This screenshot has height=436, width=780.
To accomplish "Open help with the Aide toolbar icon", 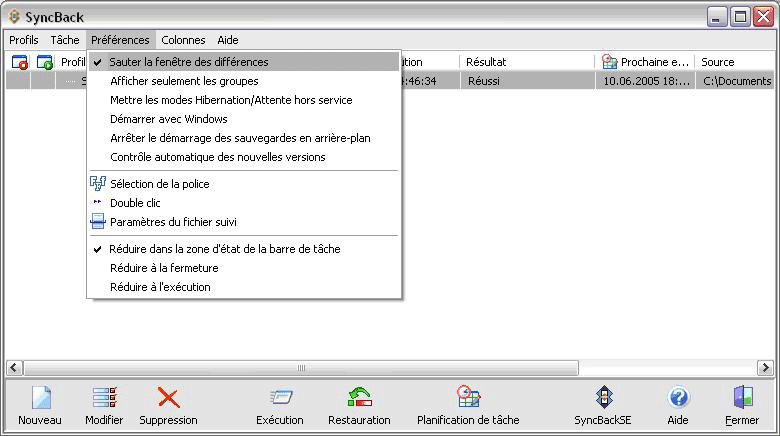I will coord(678,398).
